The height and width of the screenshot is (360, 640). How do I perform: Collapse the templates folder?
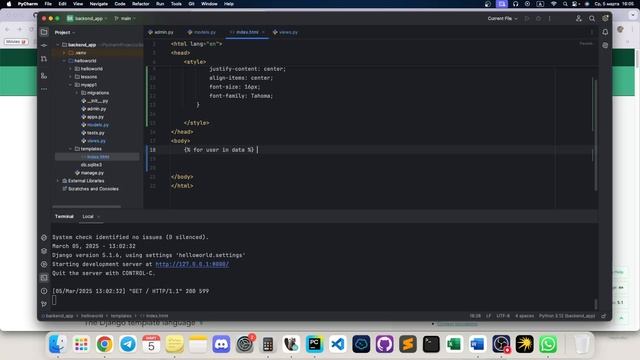[71, 149]
